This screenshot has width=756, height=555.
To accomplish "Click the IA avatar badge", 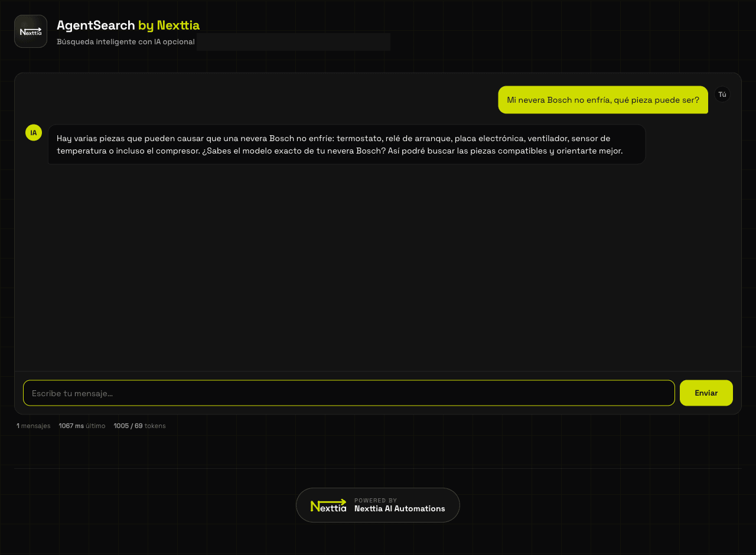I will pyautogui.click(x=34, y=133).
